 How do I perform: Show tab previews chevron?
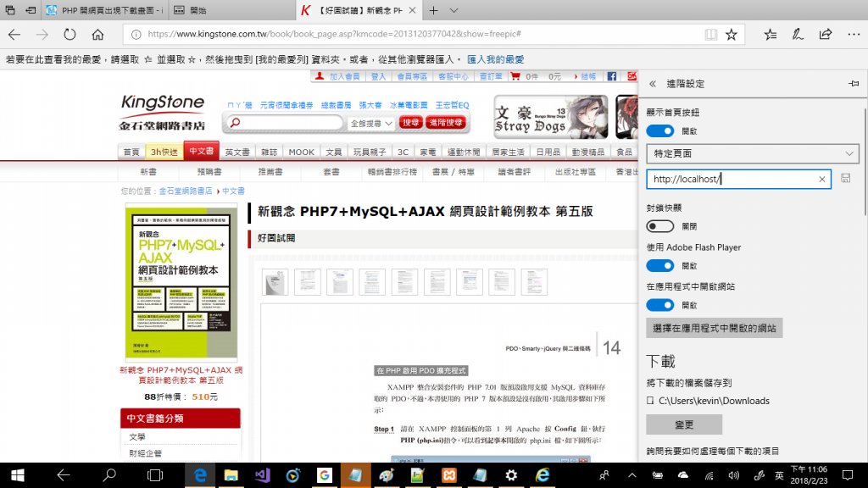tap(454, 10)
